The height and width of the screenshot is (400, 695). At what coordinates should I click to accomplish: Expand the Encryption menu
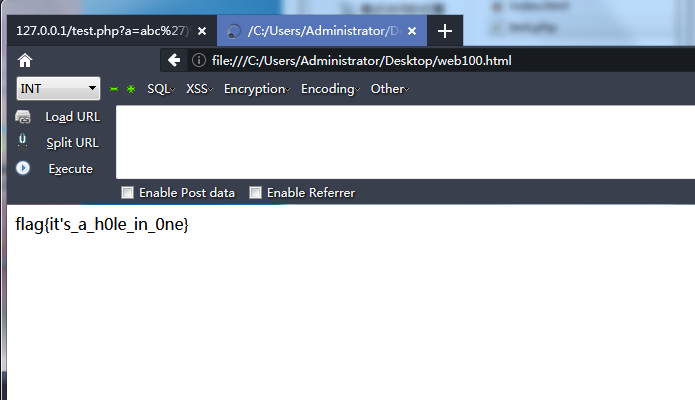click(x=257, y=89)
